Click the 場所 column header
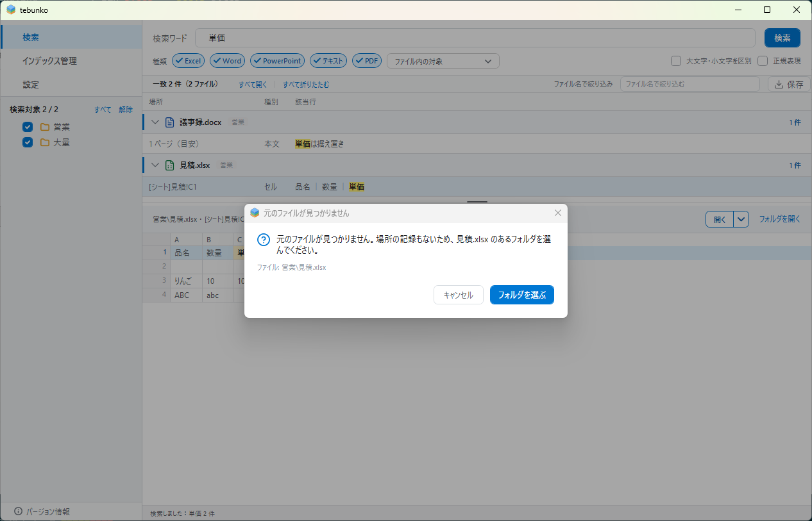Screen dimensions: 812x521 click(x=156, y=102)
